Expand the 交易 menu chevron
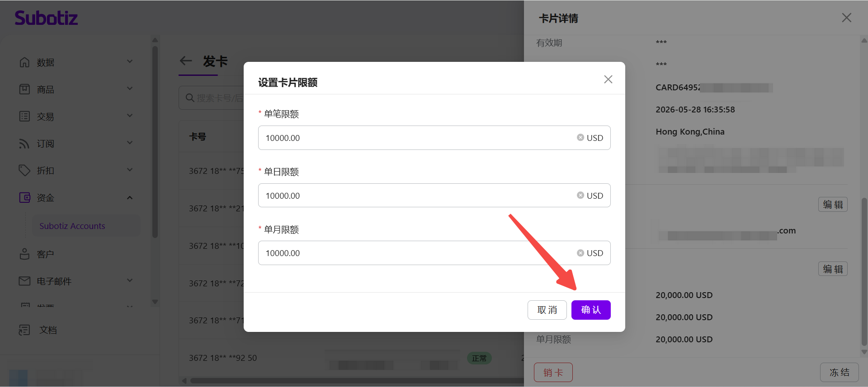 130,116
